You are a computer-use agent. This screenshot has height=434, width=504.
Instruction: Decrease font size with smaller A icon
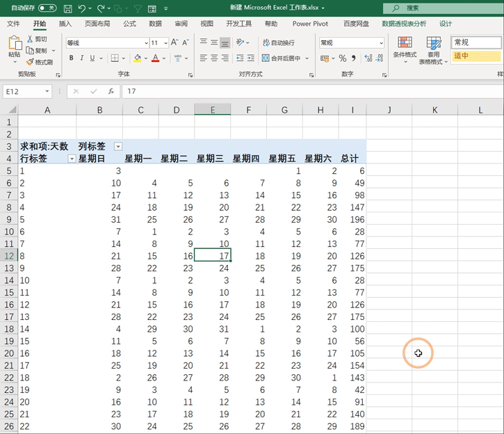186,42
